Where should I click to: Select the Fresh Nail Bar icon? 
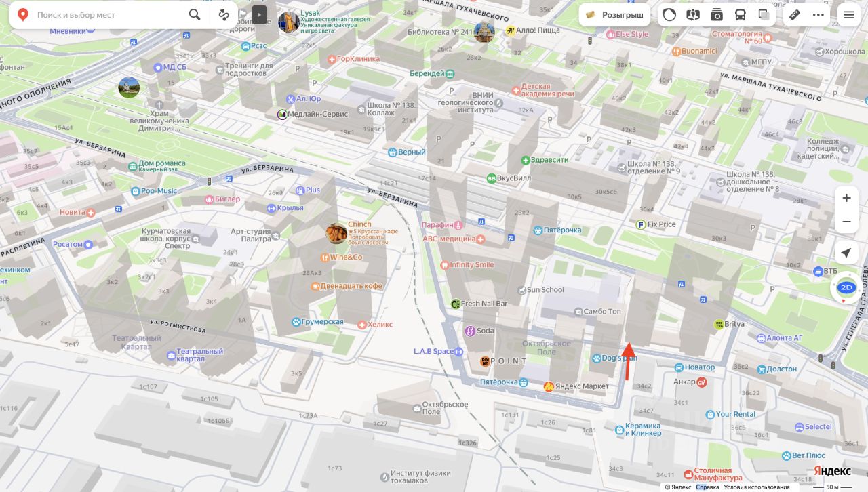tap(456, 304)
